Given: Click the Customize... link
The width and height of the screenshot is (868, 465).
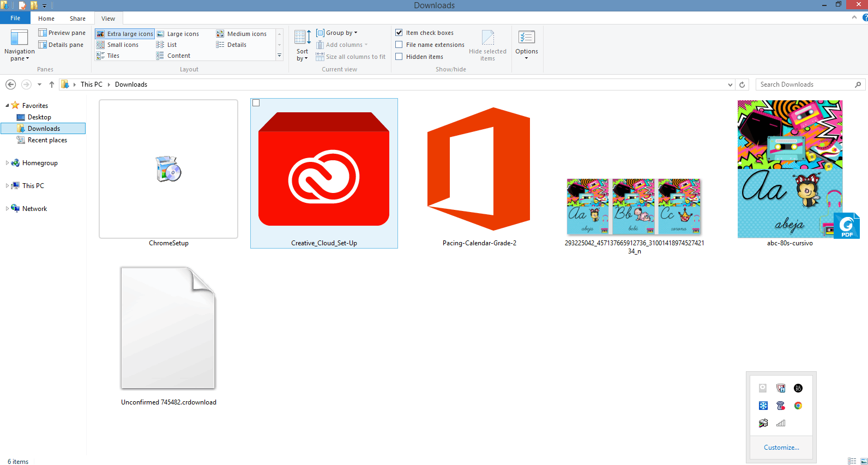Looking at the screenshot, I should point(781,448).
